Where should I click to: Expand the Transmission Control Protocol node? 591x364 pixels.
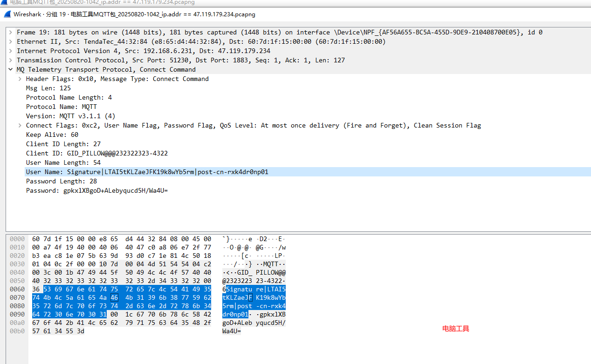pos(11,61)
